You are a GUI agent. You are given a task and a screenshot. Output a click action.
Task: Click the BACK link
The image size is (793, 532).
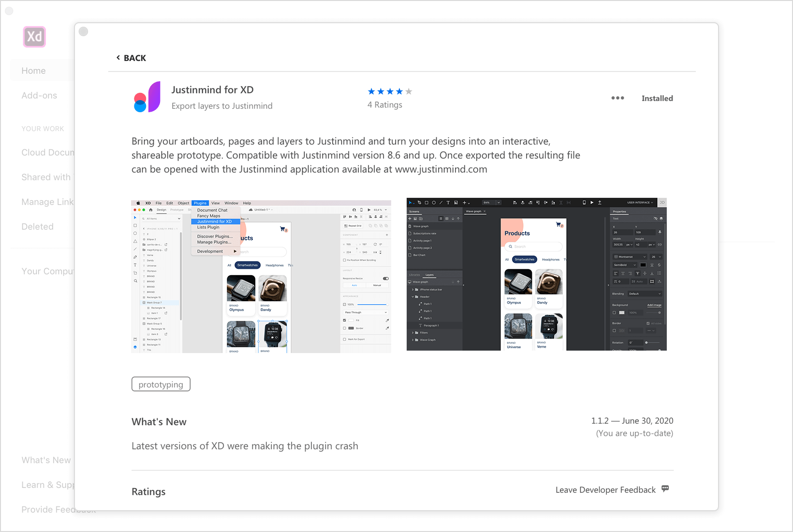(x=131, y=58)
